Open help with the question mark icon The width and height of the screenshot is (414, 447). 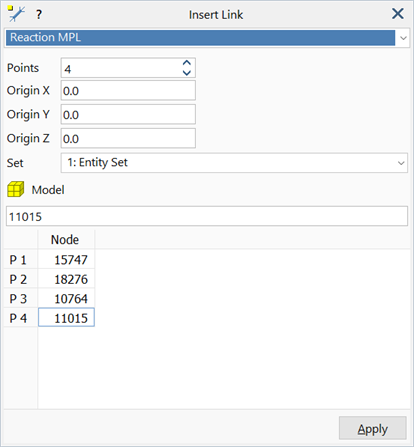(x=39, y=14)
